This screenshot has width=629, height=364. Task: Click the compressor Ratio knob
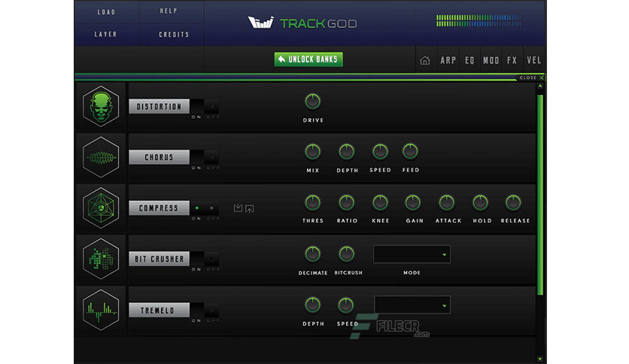tap(347, 202)
